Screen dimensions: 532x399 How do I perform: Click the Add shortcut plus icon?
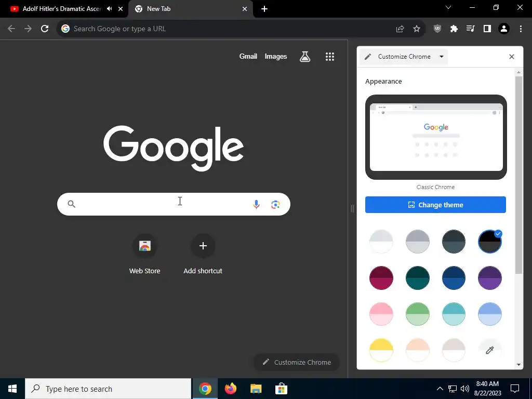pos(203,246)
